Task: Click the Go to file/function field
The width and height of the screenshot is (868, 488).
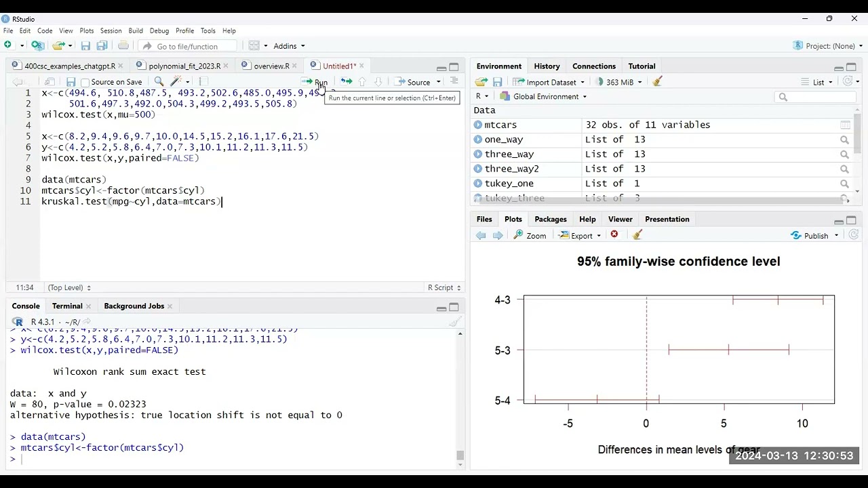Action: 188,46
